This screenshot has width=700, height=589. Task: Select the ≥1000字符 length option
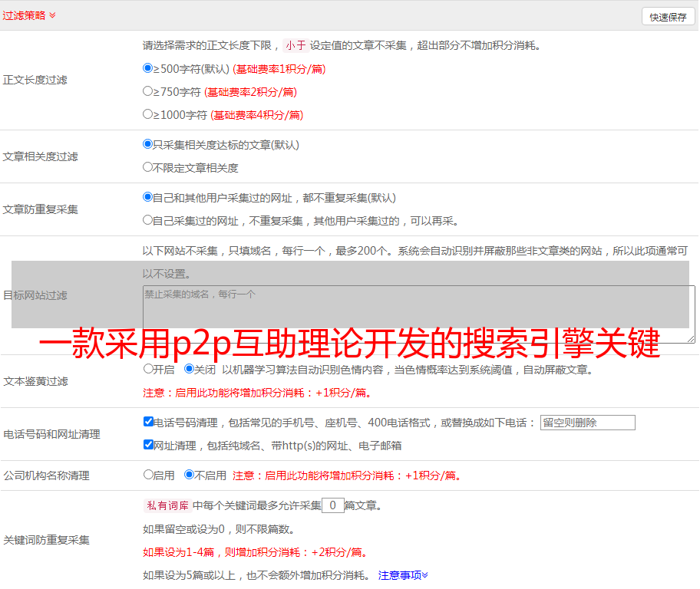[x=148, y=114]
